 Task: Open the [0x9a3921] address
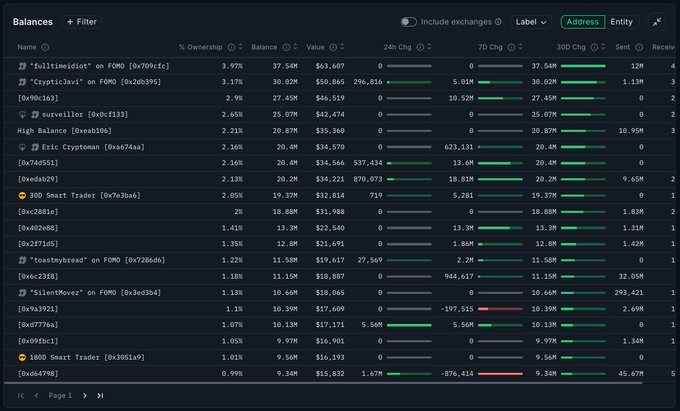(38, 309)
